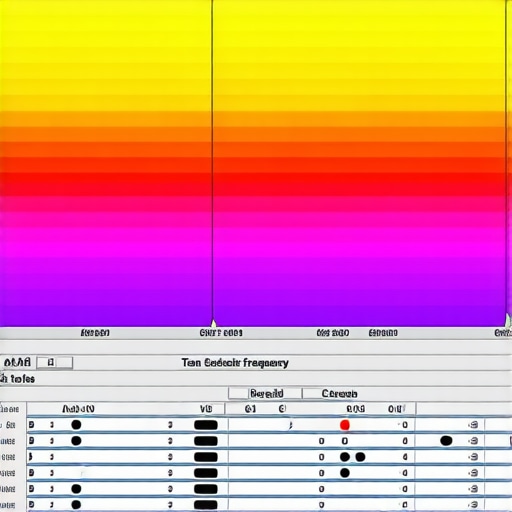Select the red dot in the first table row

[x=345, y=425]
